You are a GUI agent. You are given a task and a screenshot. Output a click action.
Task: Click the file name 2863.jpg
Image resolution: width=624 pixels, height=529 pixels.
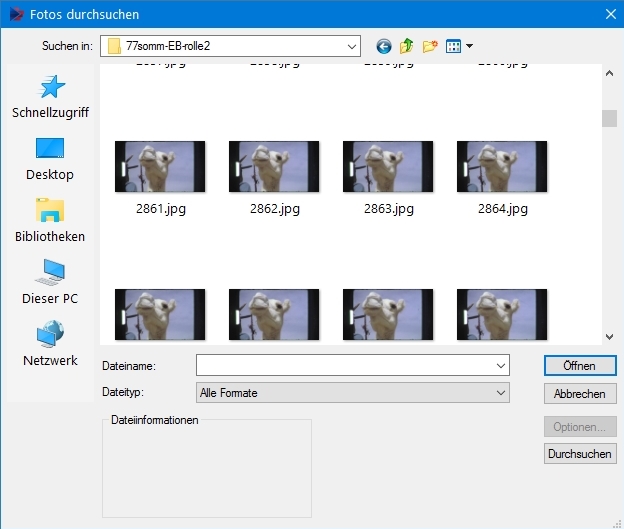coord(389,209)
